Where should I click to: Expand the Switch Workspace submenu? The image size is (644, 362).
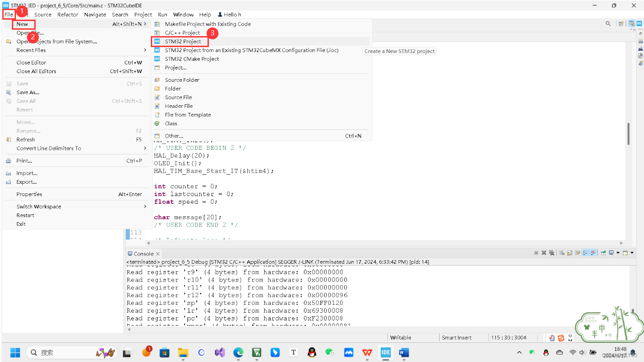[x=145, y=207]
